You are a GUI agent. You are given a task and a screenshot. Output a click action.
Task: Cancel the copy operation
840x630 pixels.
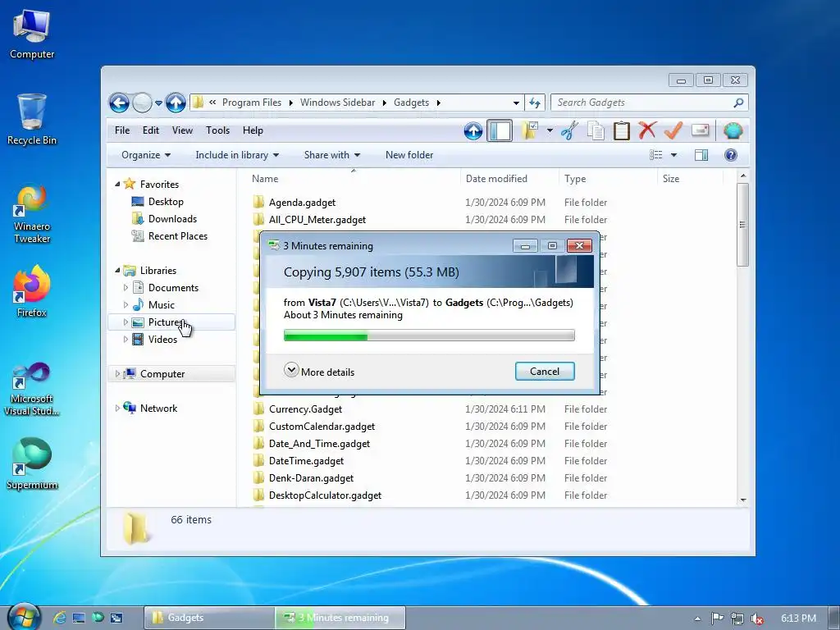(x=545, y=372)
